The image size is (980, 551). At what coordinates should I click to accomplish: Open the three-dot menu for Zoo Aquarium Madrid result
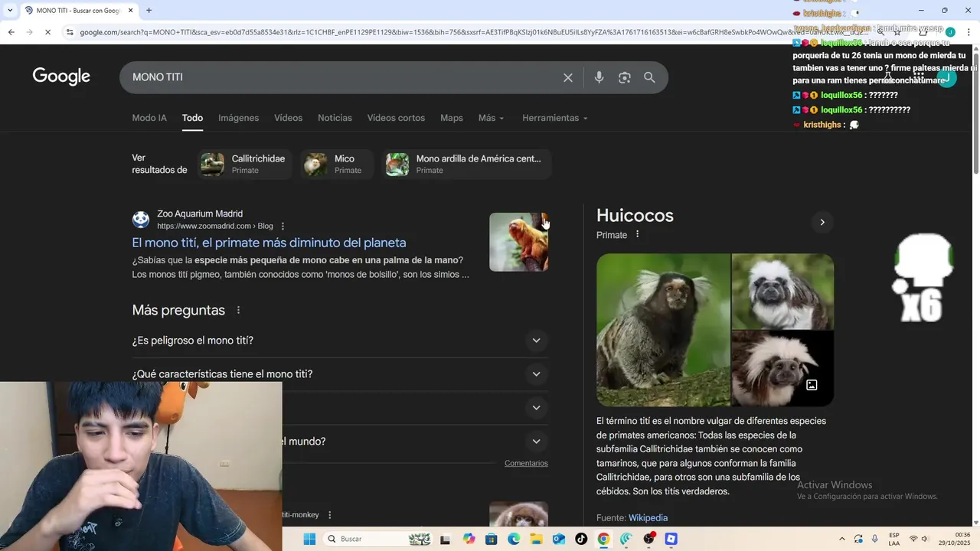(283, 227)
